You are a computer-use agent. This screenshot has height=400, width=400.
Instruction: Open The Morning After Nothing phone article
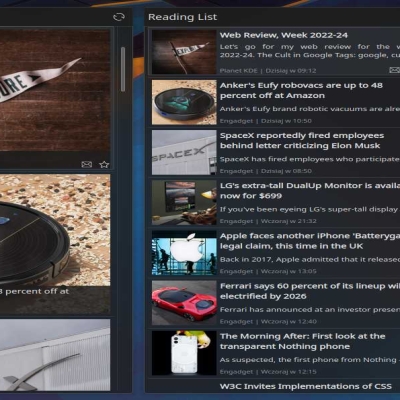coord(302,341)
